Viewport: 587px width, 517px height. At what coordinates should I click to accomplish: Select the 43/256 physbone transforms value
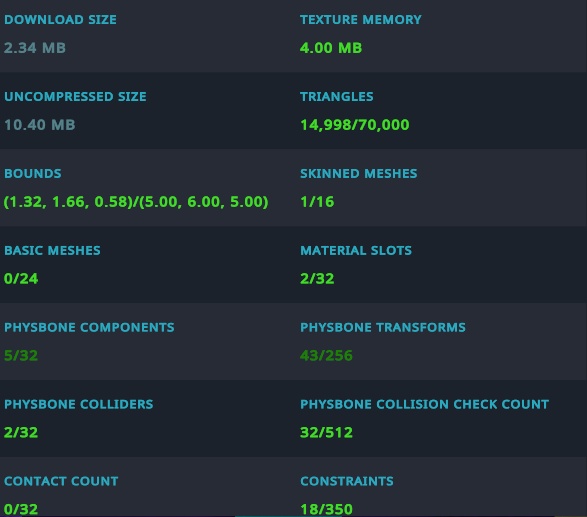tap(326, 356)
